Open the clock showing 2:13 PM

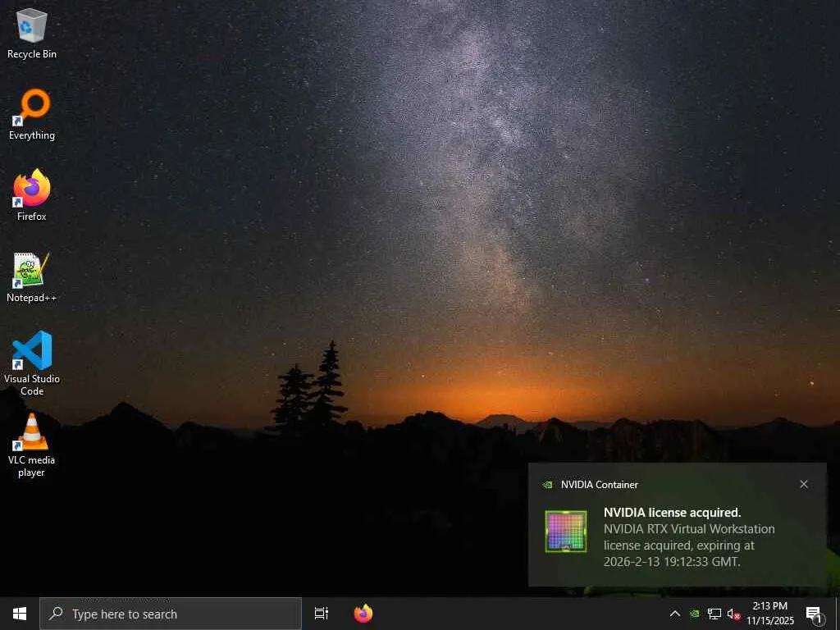[769, 614]
